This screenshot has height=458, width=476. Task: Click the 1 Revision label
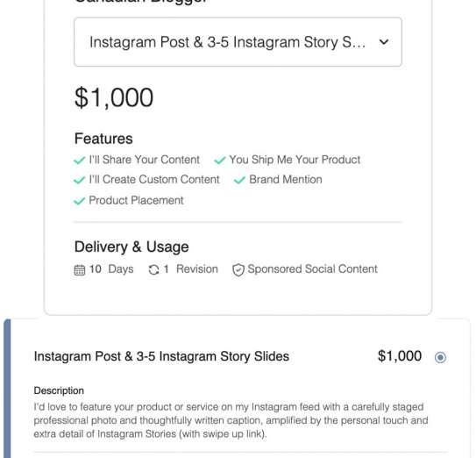(190, 269)
